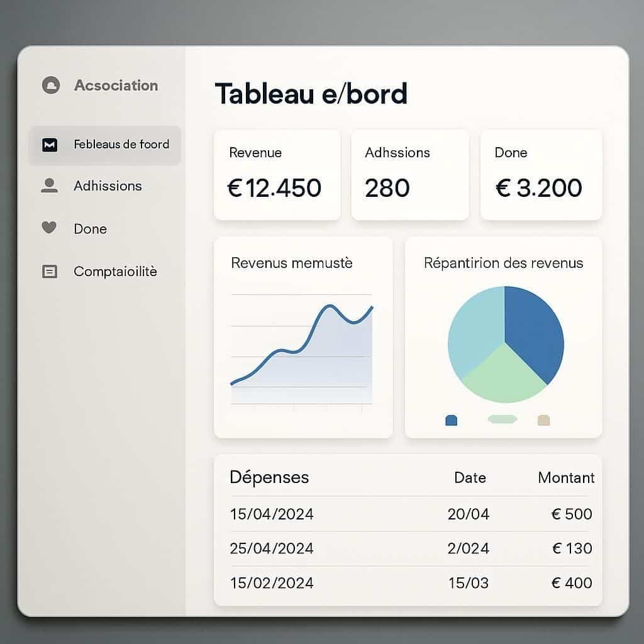Viewport: 644px width, 644px height.
Task: Select the envelope icon next to Febleaus de foord
Action: tap(48, 144)
